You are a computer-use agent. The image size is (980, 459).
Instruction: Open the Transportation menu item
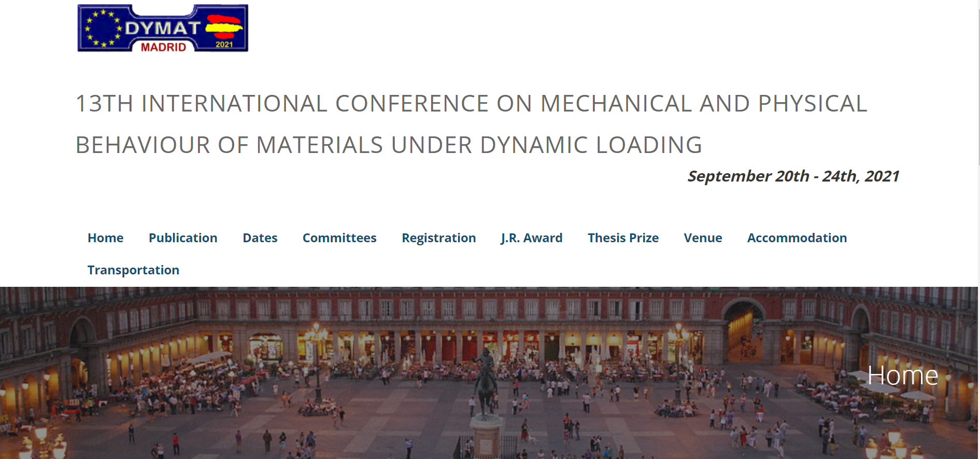[x=133, y=270]
